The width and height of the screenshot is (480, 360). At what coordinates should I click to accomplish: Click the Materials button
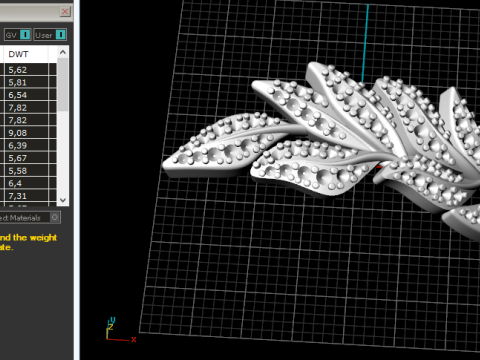pos(30,218)
